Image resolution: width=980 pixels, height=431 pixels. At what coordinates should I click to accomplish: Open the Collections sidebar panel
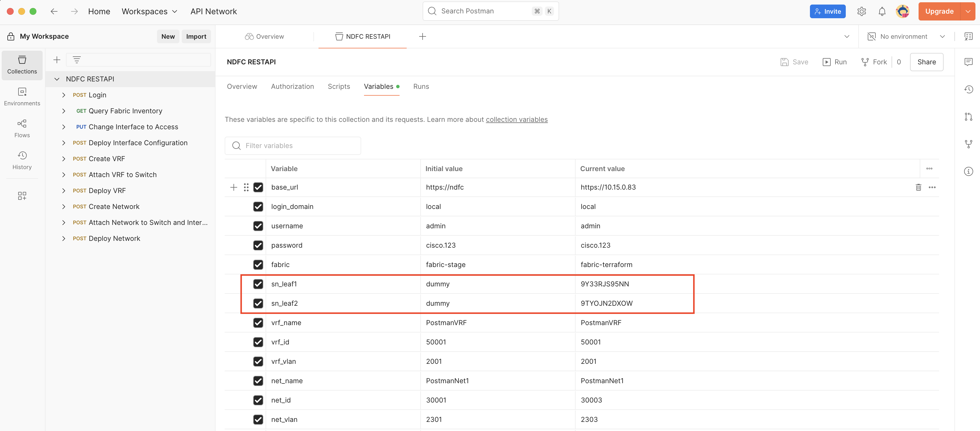(x=22, y=65)
